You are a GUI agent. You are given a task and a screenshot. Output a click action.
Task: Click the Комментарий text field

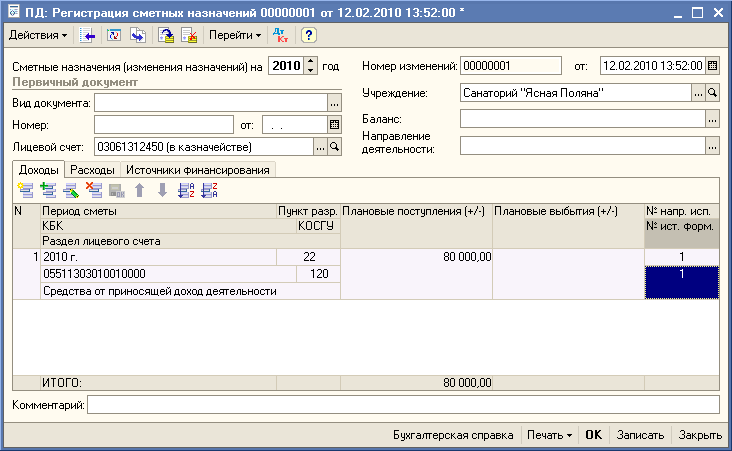tap(403, 405)
